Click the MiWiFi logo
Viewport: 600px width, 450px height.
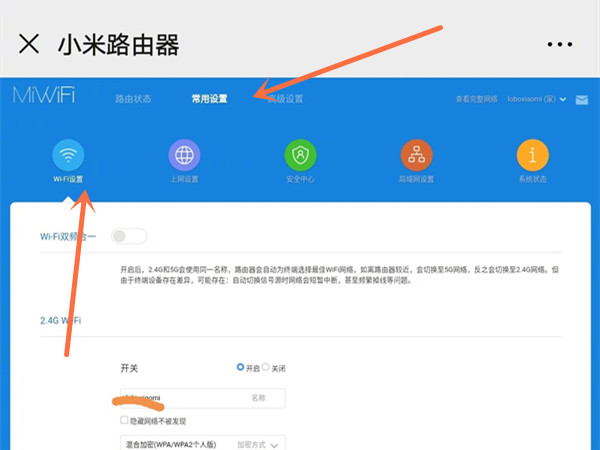tap(44, 98)
